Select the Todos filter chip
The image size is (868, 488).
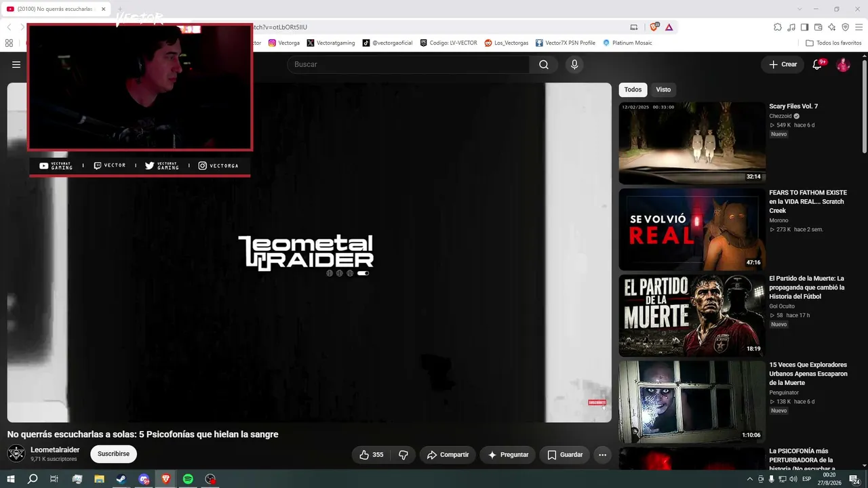633,89
